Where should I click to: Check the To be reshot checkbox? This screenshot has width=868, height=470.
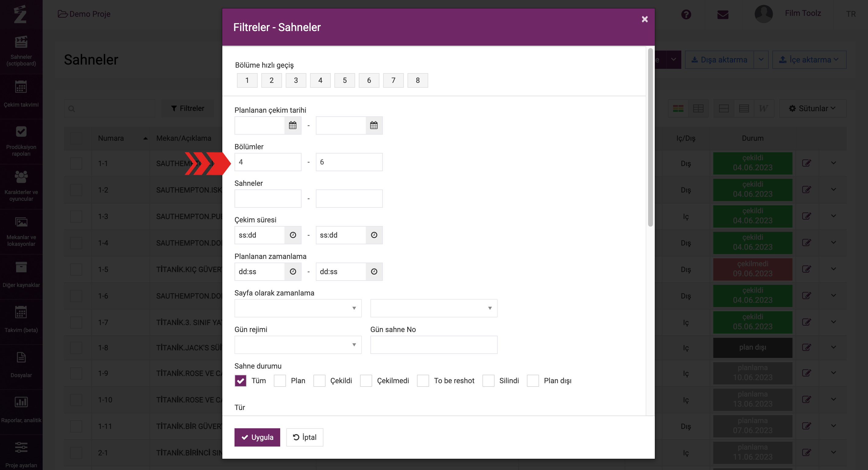pyautogui.click(x=422, y=381)
